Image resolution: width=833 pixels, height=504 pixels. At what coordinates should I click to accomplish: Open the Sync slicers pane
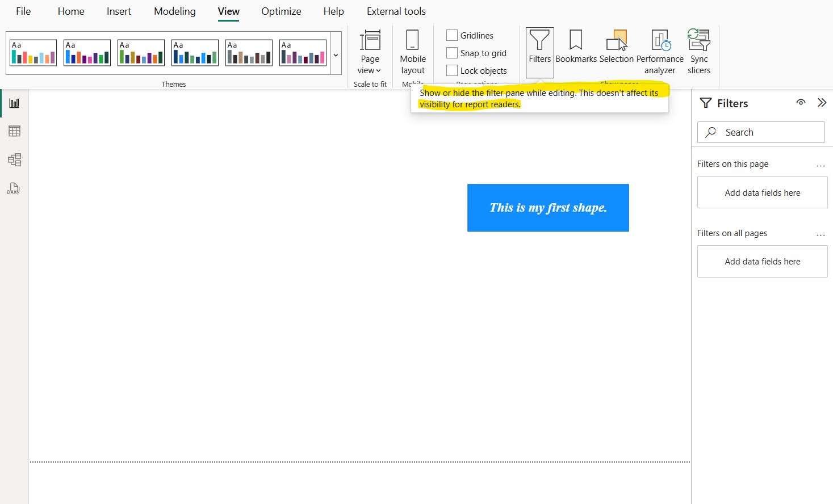[x=698, y=51]
